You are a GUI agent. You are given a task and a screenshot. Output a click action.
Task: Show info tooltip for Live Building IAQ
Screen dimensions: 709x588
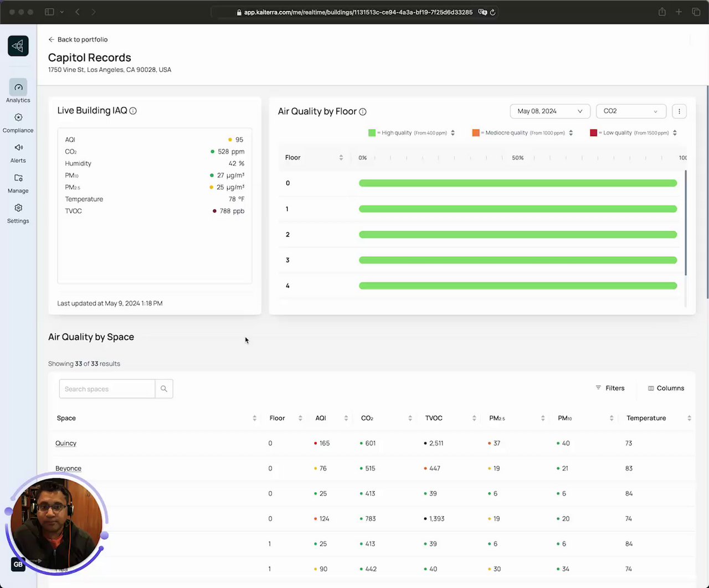tap(133, 111)
